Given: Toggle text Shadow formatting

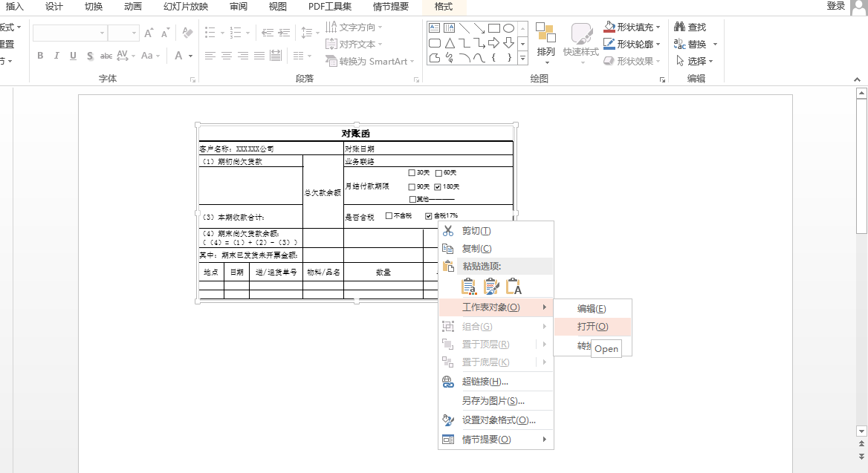Looking at the screenshot, I should pos(90,56).
